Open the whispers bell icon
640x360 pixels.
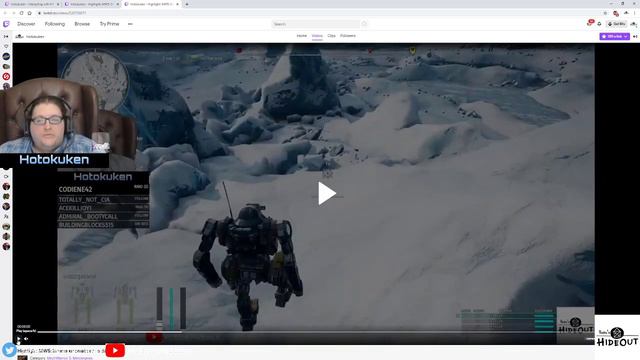tap(599, 24)
